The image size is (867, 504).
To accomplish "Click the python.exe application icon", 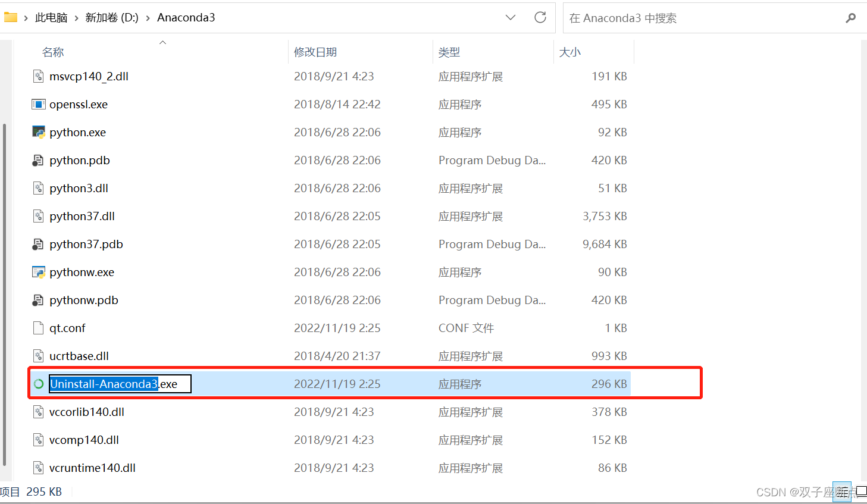I will coord(38,132).
